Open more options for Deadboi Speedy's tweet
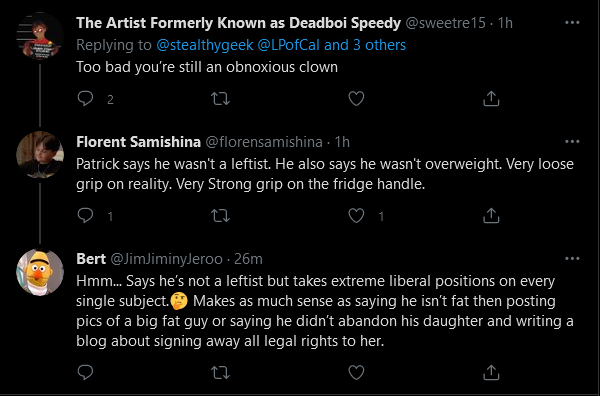The width and height of the screenshot is (600, 396). pyautogui.click(x=572, y=23)
